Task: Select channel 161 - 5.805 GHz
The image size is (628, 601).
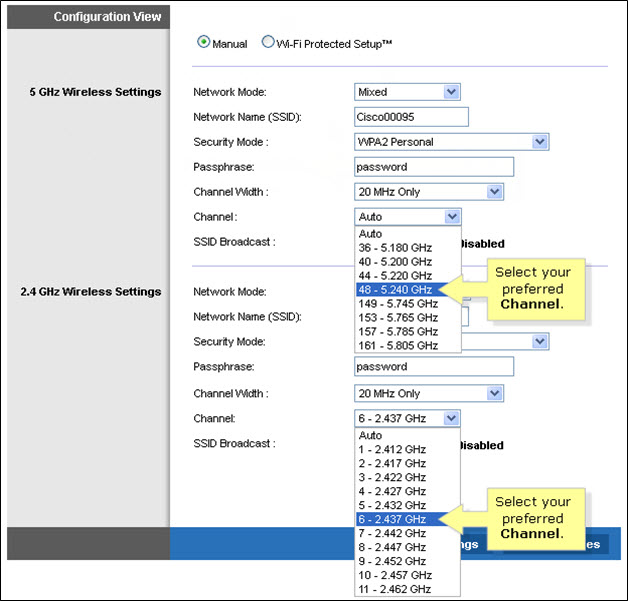Action: [x=398, y=345]
